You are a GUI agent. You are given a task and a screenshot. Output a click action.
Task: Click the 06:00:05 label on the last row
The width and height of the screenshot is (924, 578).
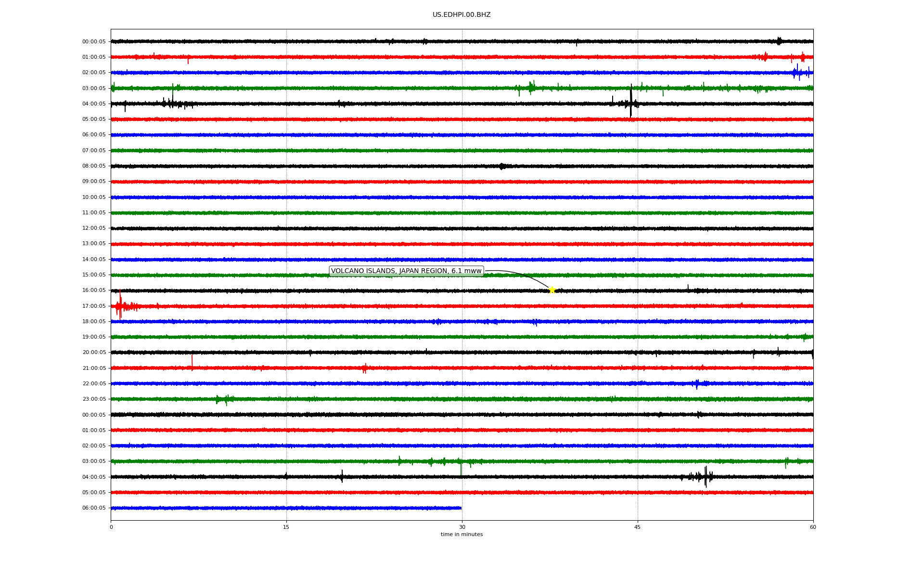pyautogui.click(x=94, y=508)
